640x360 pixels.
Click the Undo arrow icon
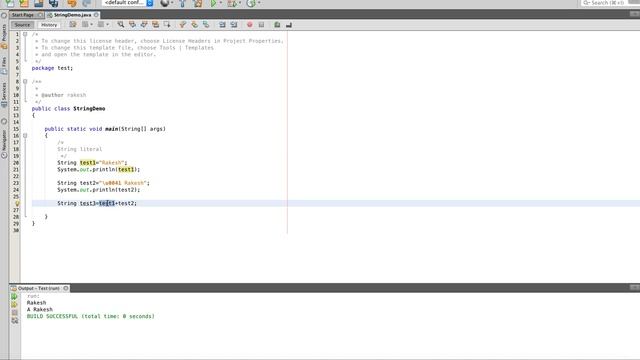(72, 3)
